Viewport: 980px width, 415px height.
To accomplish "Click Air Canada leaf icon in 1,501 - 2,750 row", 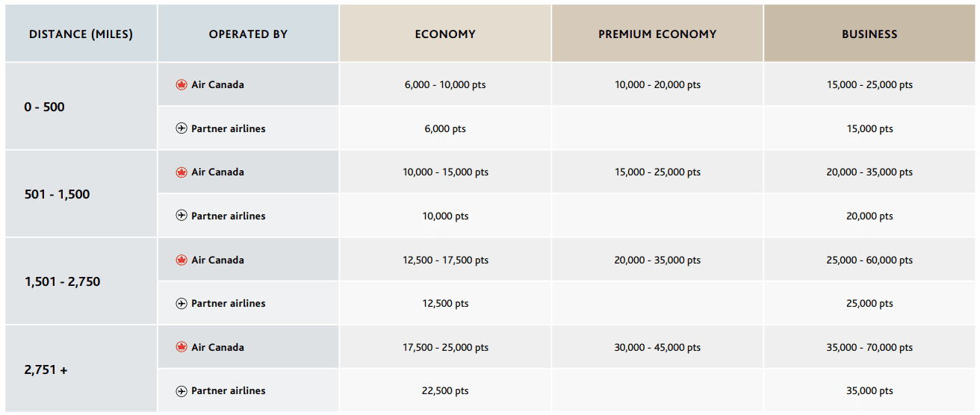I will [181, 260].
